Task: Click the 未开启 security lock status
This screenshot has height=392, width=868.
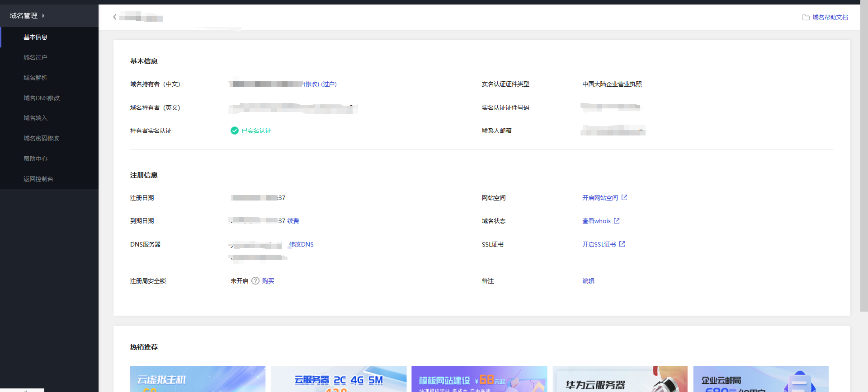Action: click(x=240, y=281)
